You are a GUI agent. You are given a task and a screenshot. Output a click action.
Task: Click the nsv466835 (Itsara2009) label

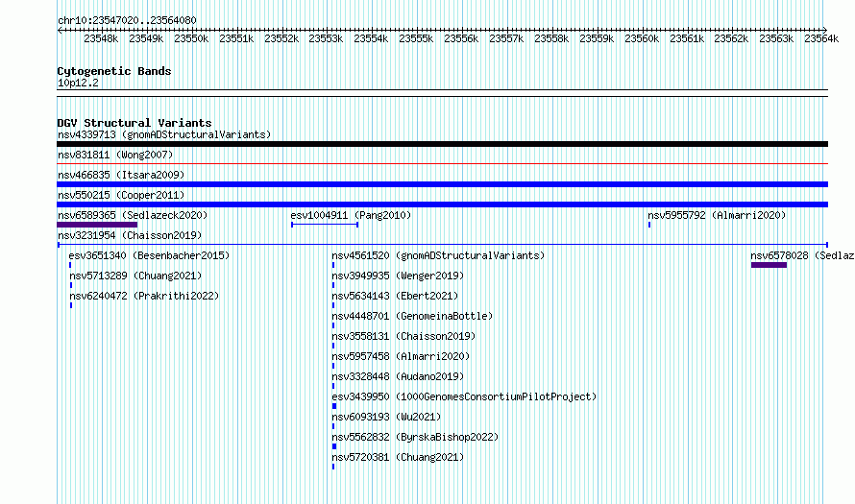(121, 175)
